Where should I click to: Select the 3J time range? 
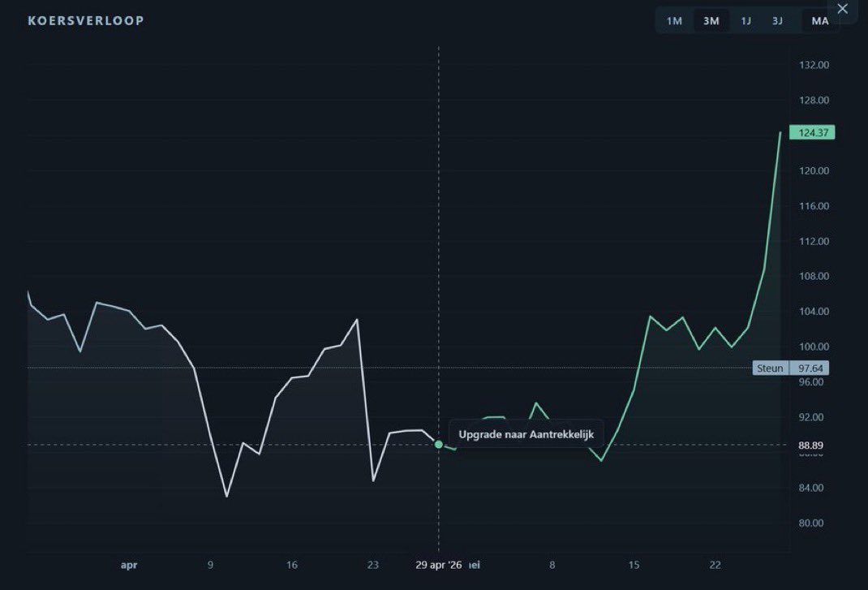click(x=777, y=21)
